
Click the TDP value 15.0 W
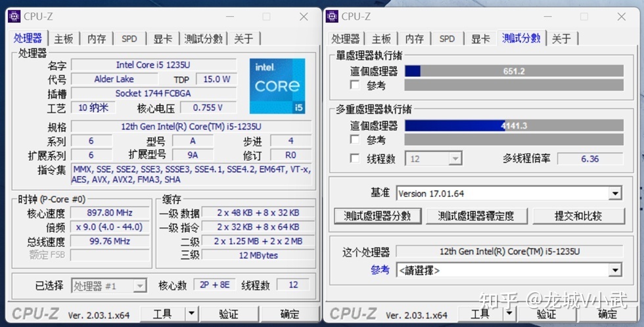click(216, 79)
